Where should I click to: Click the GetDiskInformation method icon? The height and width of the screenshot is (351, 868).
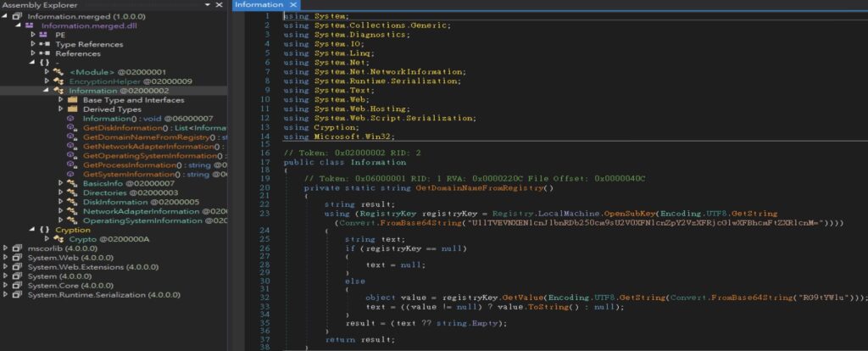[x=75, y=128]
